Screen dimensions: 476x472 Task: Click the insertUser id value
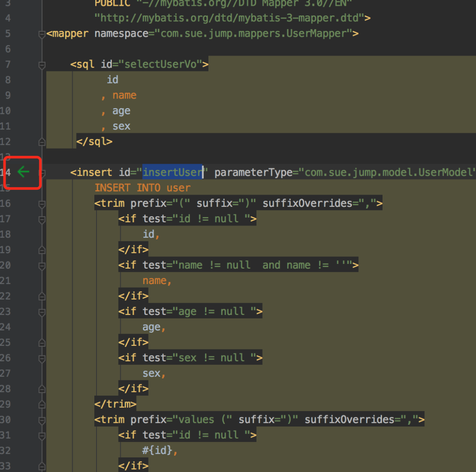coord(172,172)
